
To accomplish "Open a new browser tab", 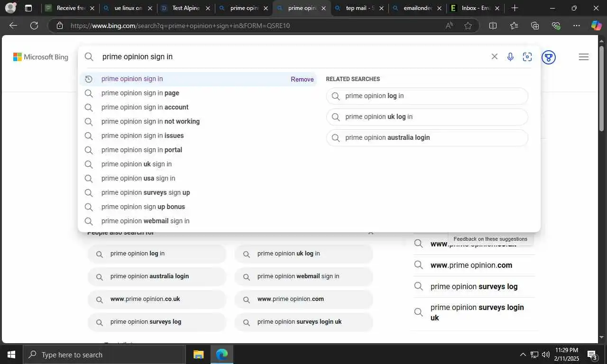I will coord(515,8).
